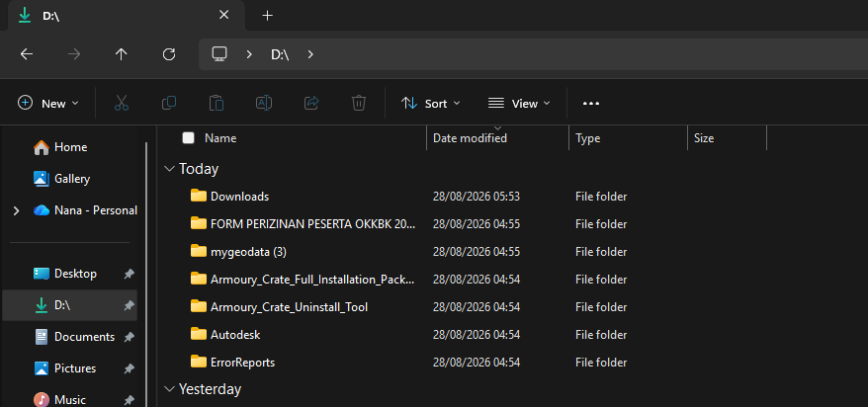Open Pictures in quick access
Screen dimensions: 868x407
pyautogui.click(x=70, y=367)
